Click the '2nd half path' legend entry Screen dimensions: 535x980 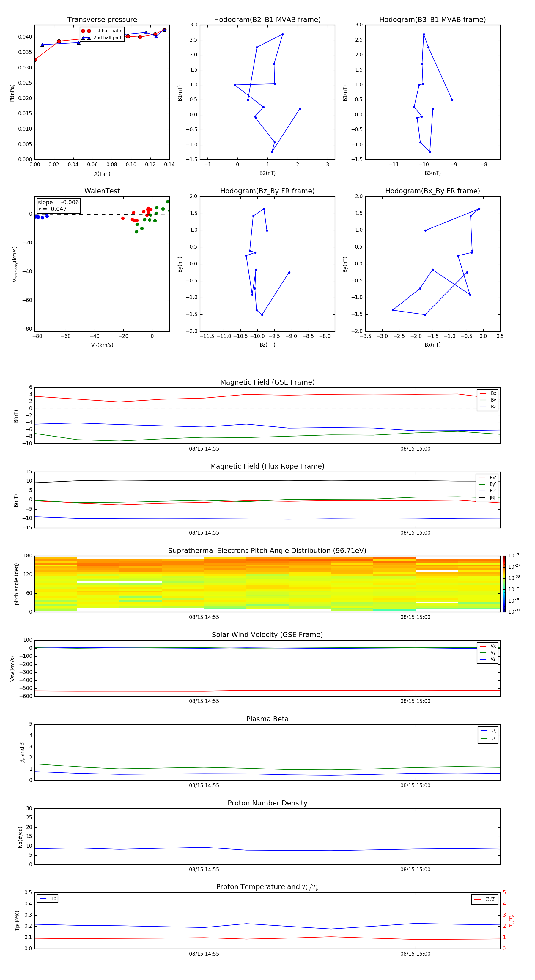102,38
